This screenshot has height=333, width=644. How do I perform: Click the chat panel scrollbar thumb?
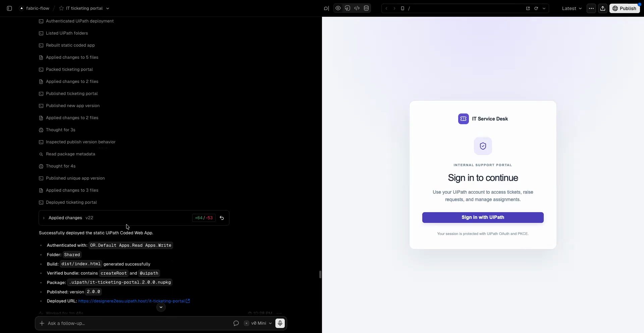(320, 274)
